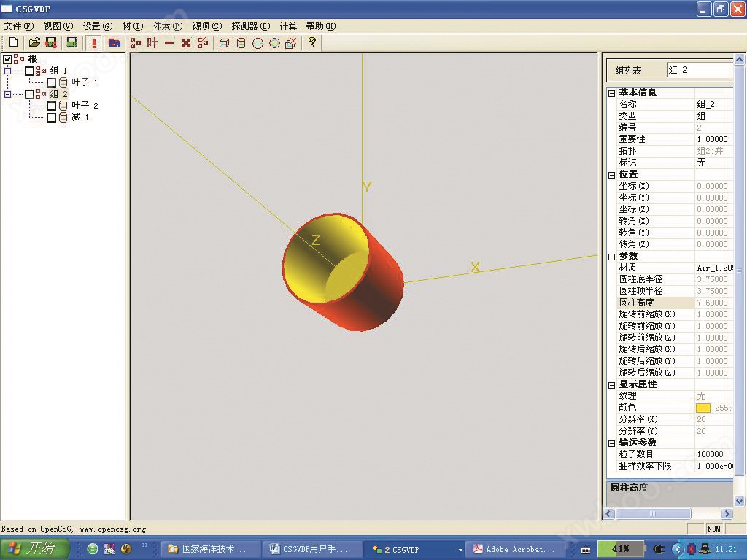Click the green save disk toolbar icon
The height and width of the screenshot is (560, 747).
click(72, 42)
